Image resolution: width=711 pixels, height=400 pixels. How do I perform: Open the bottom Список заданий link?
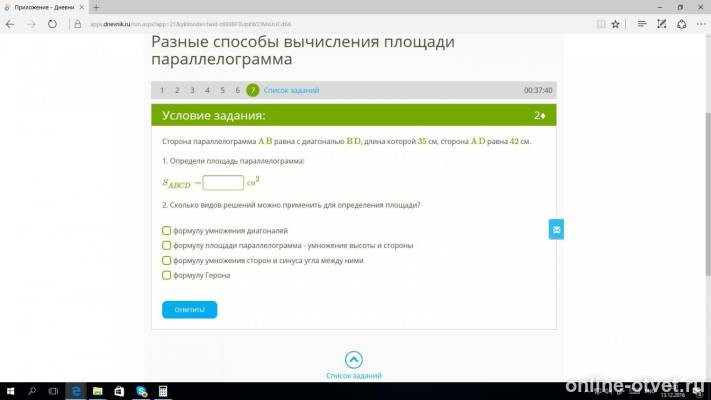click(354, 376)
